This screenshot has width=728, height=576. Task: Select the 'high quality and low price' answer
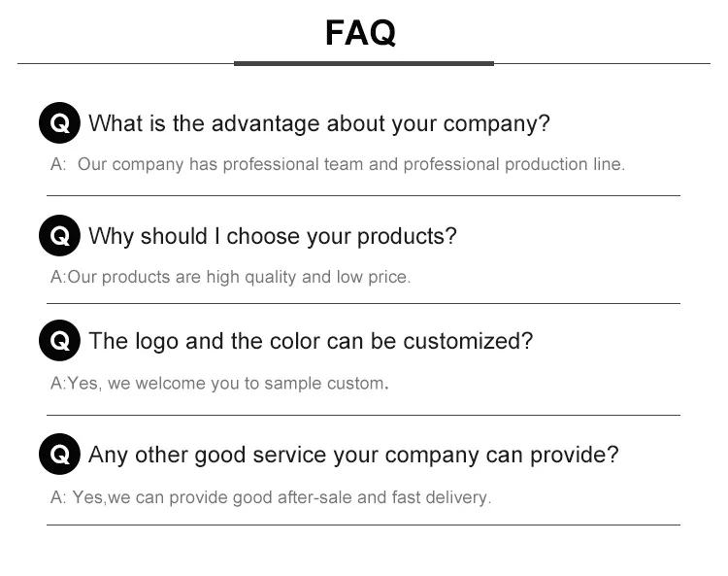tap(231, 277)
